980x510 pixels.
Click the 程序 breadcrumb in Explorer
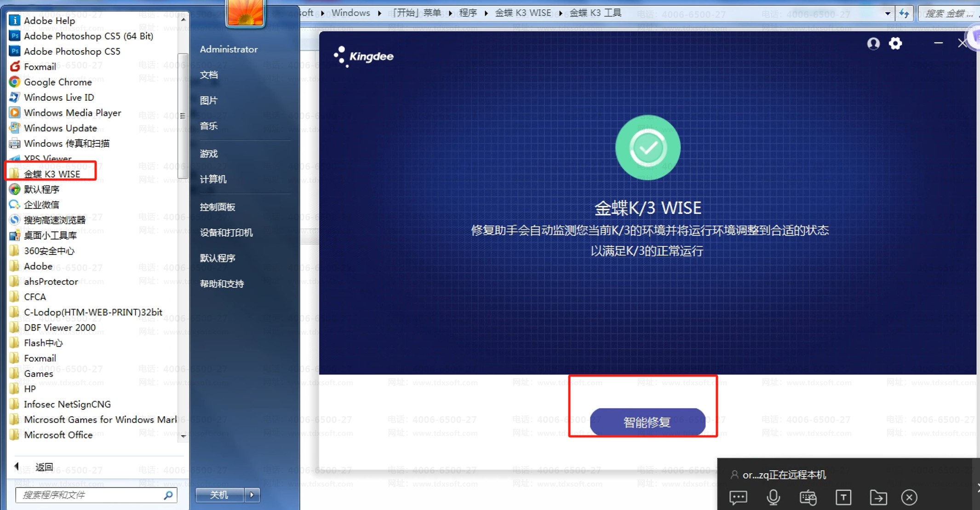tap(468, 13)
